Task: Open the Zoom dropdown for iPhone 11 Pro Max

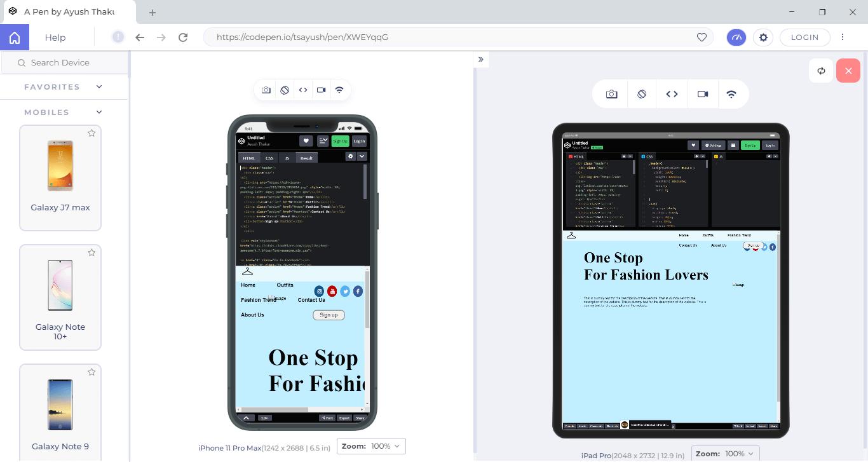Action: [x=371, y=445]
